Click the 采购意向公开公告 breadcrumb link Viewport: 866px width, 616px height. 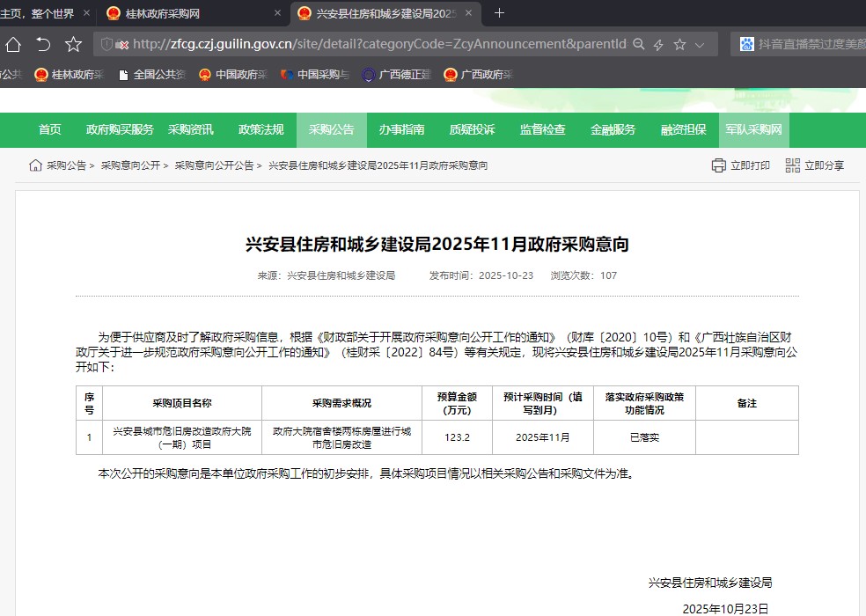point(214,165)
